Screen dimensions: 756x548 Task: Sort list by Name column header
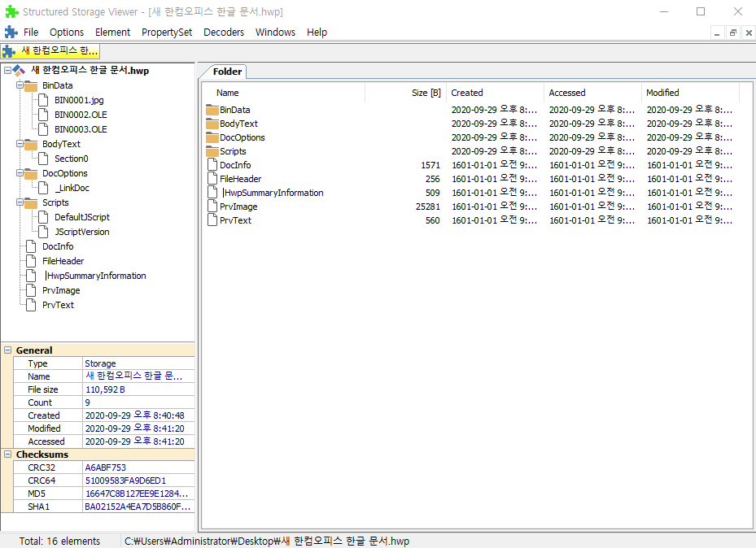283,93
